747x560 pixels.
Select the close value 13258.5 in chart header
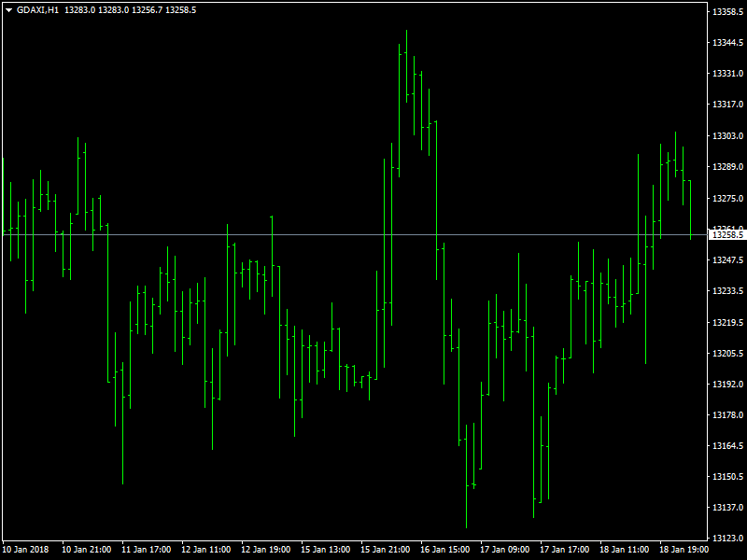pyautogui.click(x=180, y=10)
